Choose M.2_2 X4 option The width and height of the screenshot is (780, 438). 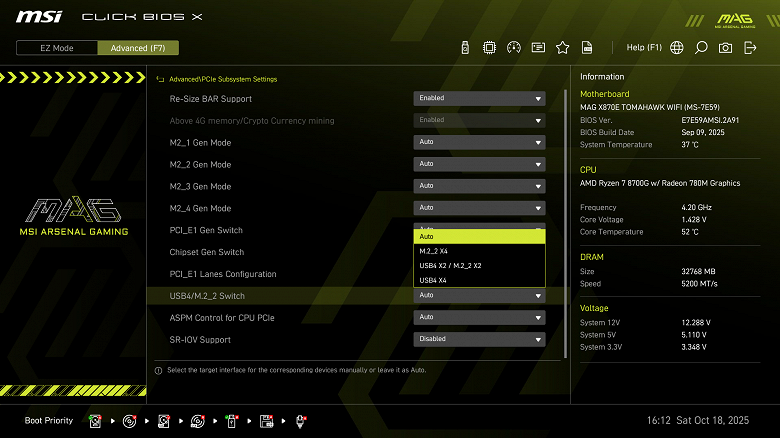pos(479,251)
